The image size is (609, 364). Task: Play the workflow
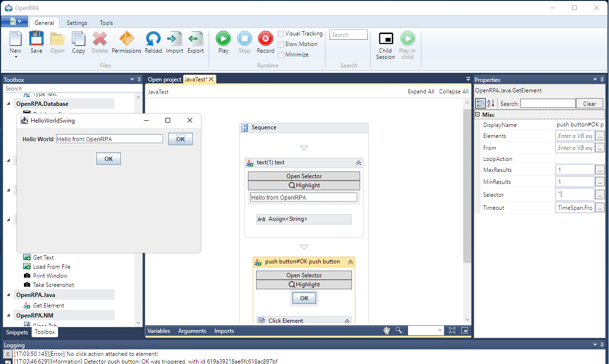223,43
